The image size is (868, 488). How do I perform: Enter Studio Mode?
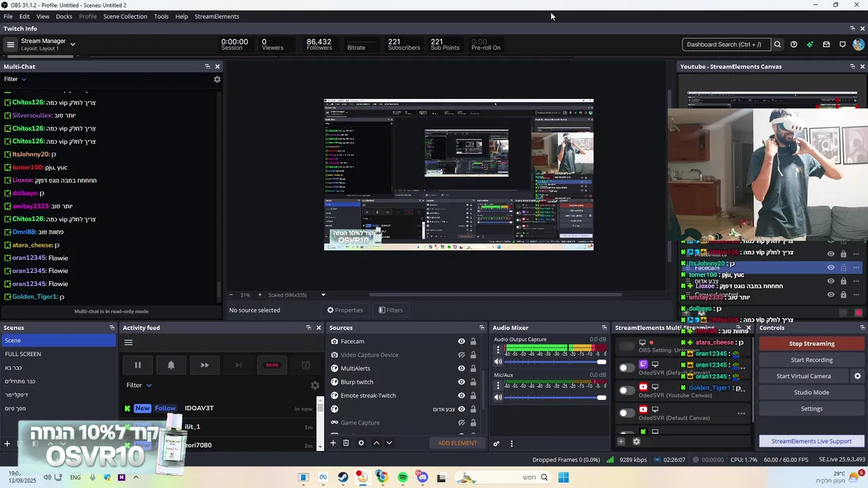coord(812,392)
